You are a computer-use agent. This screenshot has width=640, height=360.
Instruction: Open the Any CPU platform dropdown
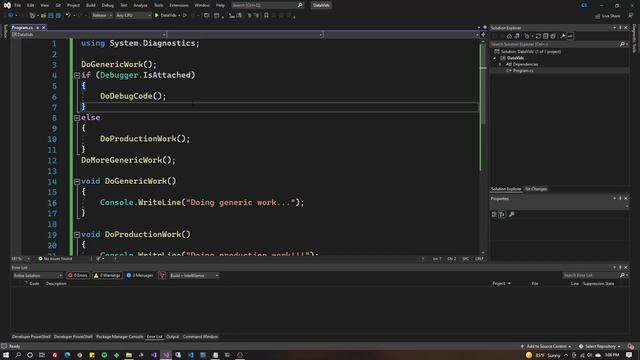[x=133, y=16]
